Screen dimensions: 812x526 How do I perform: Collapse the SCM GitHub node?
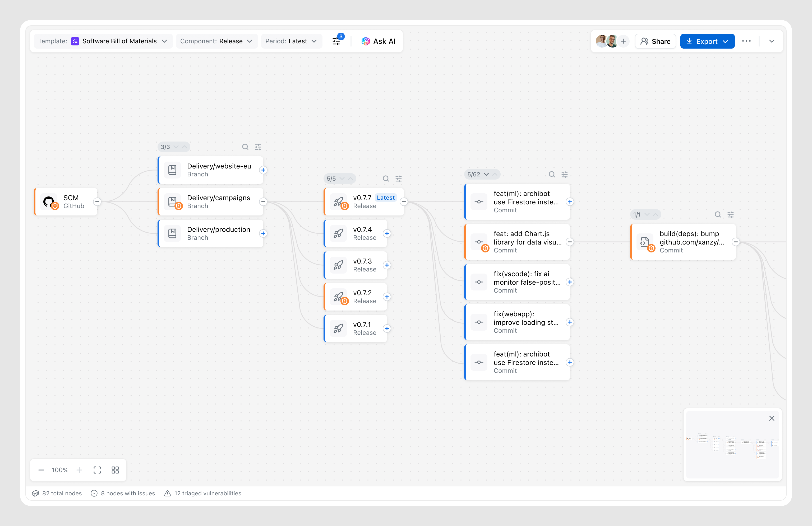tap(97, 202)
